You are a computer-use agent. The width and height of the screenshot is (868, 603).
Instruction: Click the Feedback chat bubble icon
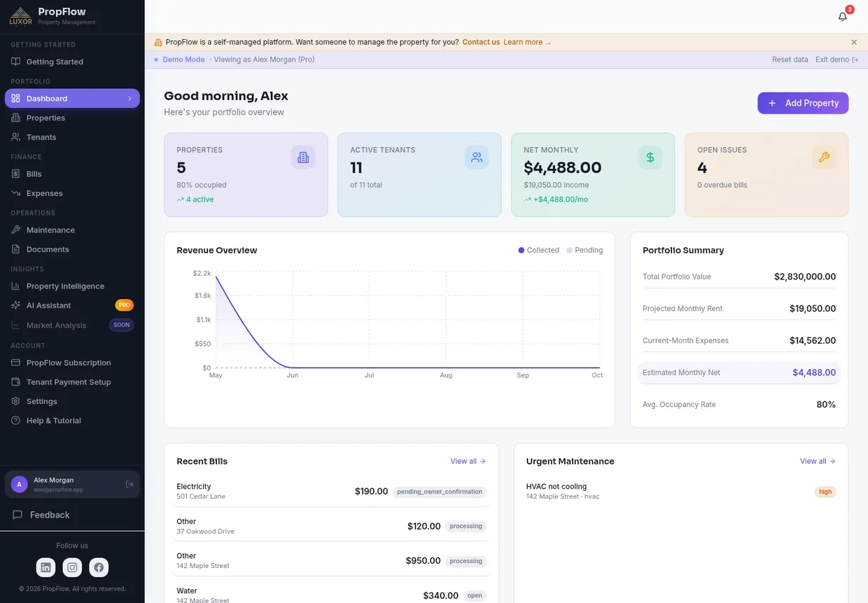(x=17, y=515)
